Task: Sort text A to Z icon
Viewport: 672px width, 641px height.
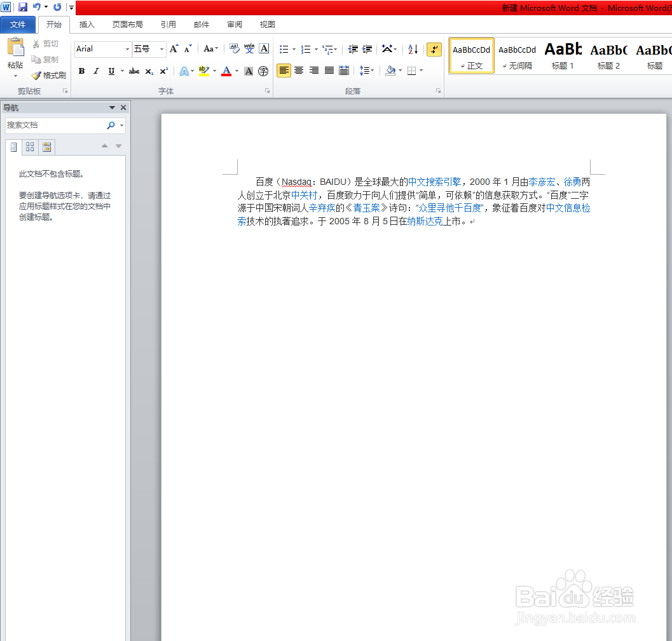Action: tap(413, 50)
